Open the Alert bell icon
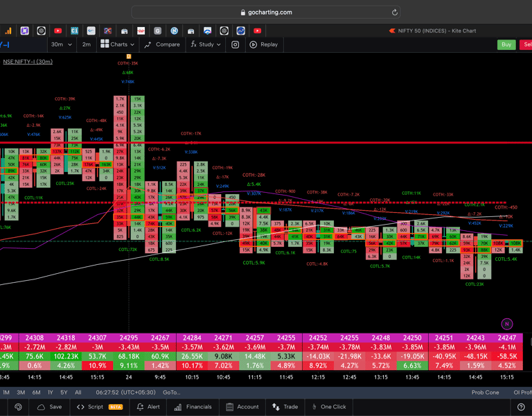532x416 pixels. (x=140, y=407)
